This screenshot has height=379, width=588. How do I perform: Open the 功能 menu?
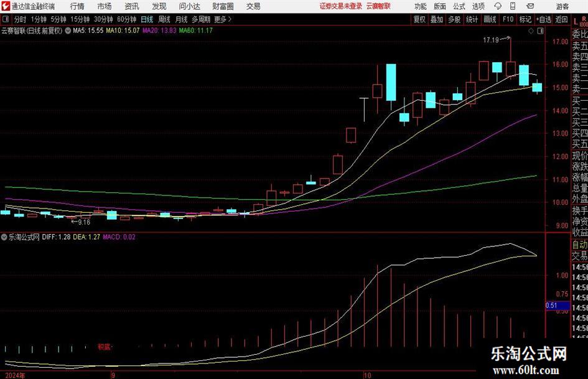click(x=421, y=6)
